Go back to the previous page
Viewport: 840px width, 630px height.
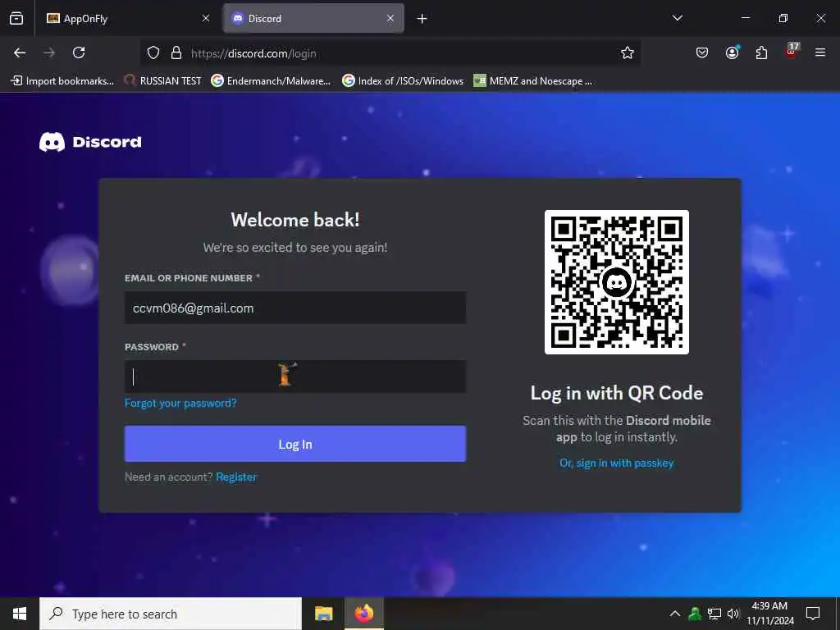pyautogui.click(x=20, y=52)
